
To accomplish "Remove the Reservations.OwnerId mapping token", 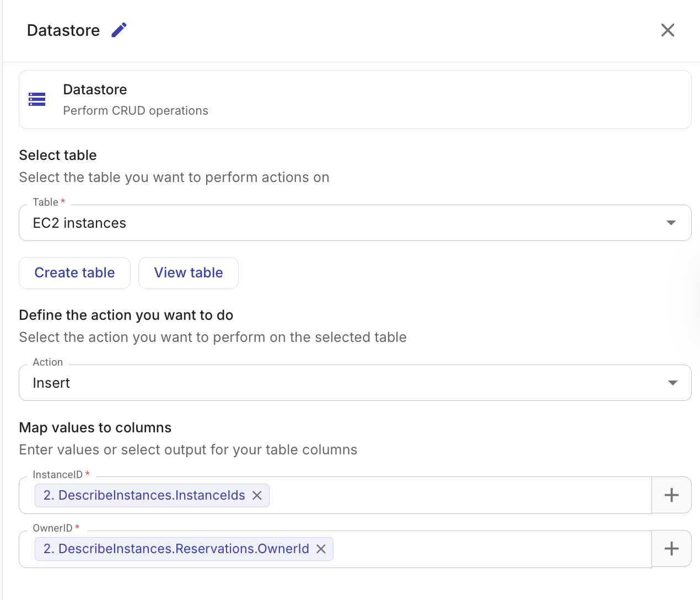I will tap(321, 549).
